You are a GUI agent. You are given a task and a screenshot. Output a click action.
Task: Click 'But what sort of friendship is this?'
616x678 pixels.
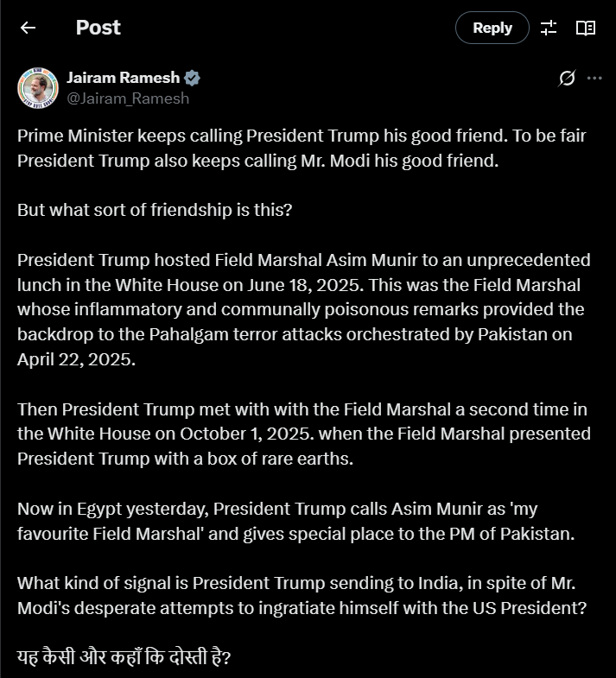pyautogui.click(x=155, y=210)
